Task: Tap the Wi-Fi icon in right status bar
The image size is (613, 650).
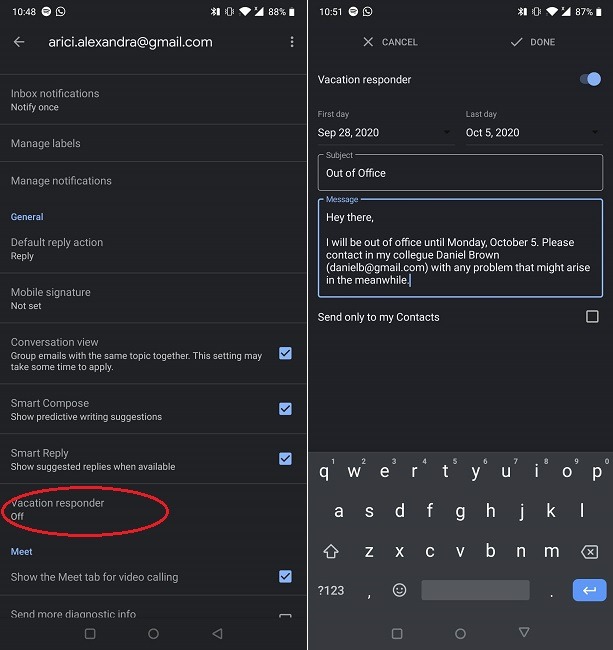Action: click(x=552, y=12)
